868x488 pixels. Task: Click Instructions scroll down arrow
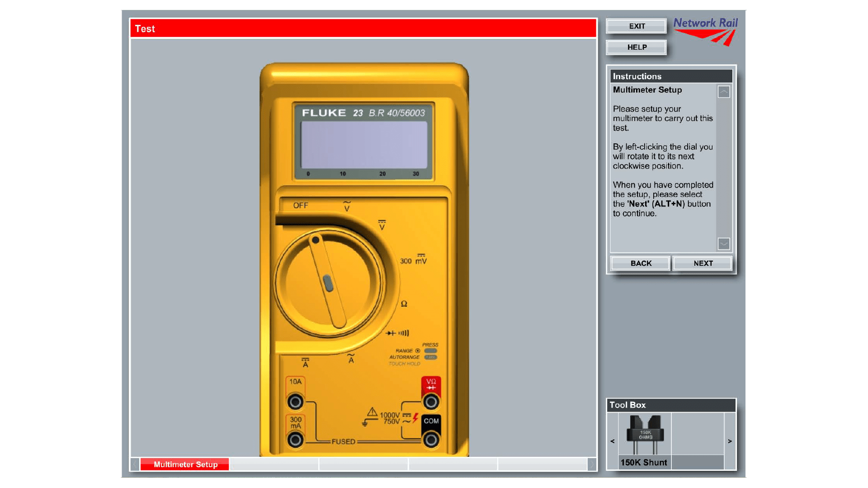point(724,244)
